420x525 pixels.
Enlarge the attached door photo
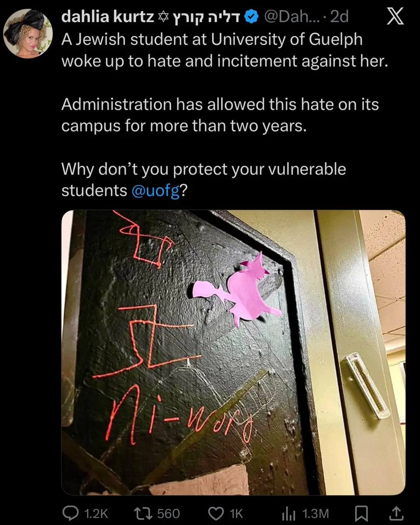click(x=233, y=352)
